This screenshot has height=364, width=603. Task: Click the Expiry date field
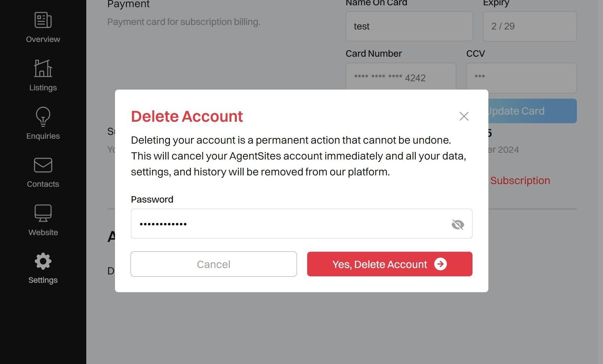point(530,26)
